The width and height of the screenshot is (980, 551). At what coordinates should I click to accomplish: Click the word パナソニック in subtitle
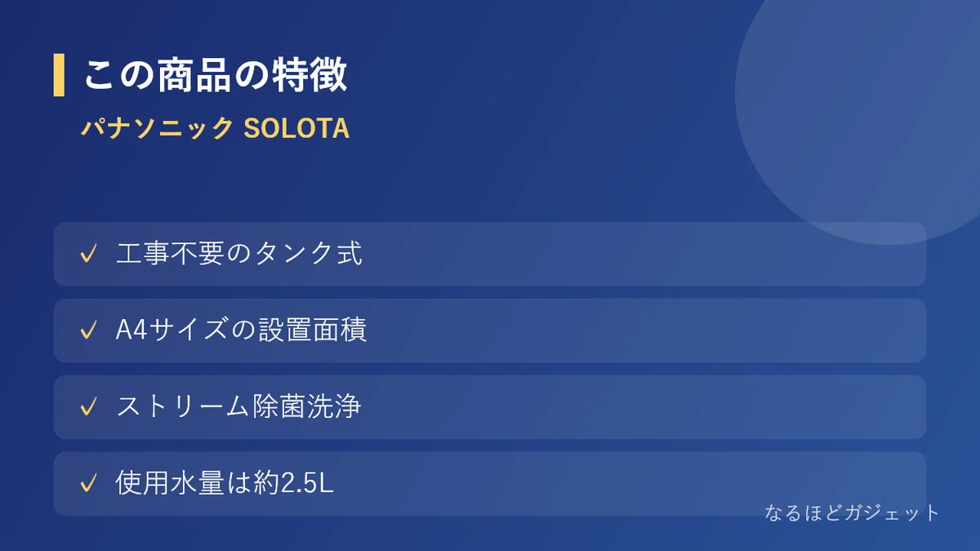(x=158, y=129)
